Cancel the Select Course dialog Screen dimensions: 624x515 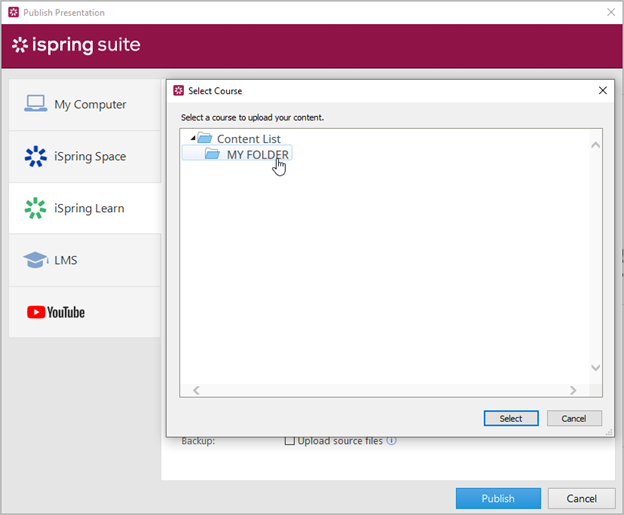574,418
